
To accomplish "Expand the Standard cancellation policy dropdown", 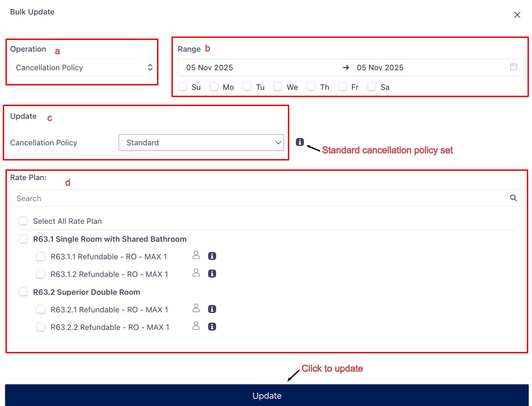I will (x=201, y=143).
